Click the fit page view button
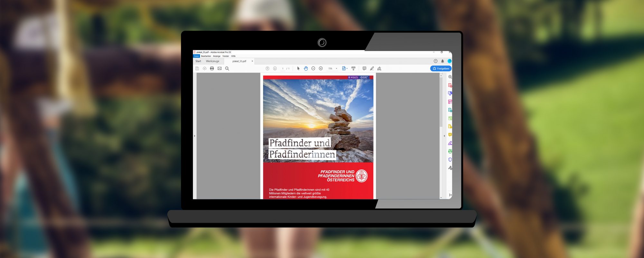The height and width of the screenshot is (258, 644). pyautogui.click(x=344, y=68)
